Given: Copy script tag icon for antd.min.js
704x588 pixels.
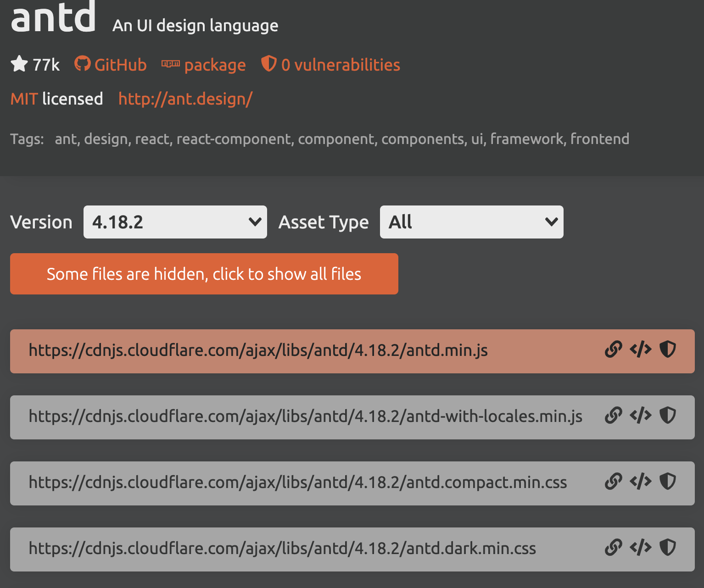Looking at the screenshot, I should click(x=641, y=349).
